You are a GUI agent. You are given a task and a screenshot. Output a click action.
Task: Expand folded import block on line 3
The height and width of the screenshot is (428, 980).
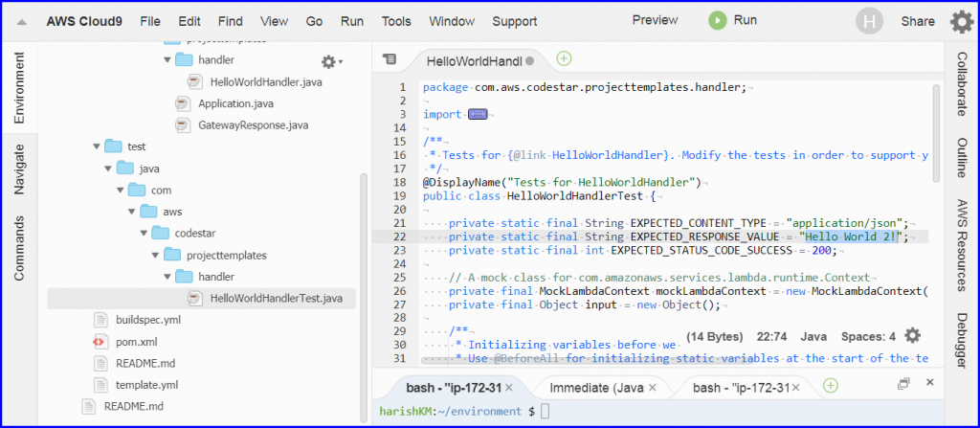(x=478, y=114)
